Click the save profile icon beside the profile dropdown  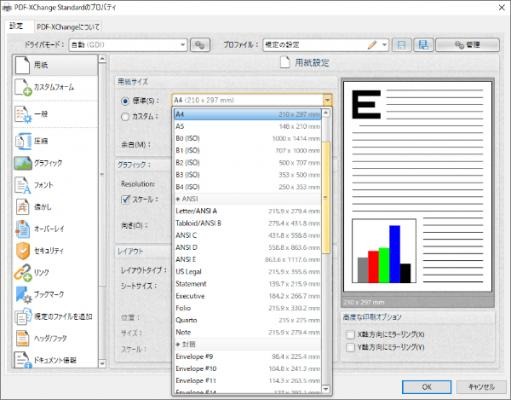click(x=423, y=45)
